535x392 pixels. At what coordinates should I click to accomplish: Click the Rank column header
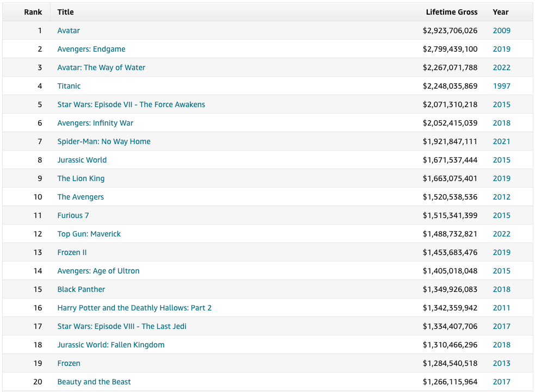click(33, 13)
